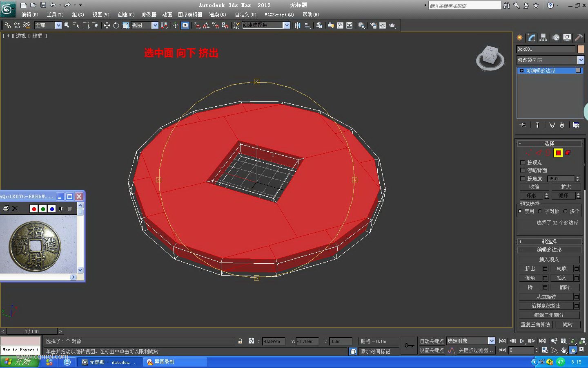Click the 挤出 extrude button
588x368 pixels.
click(x=530, y=269)
